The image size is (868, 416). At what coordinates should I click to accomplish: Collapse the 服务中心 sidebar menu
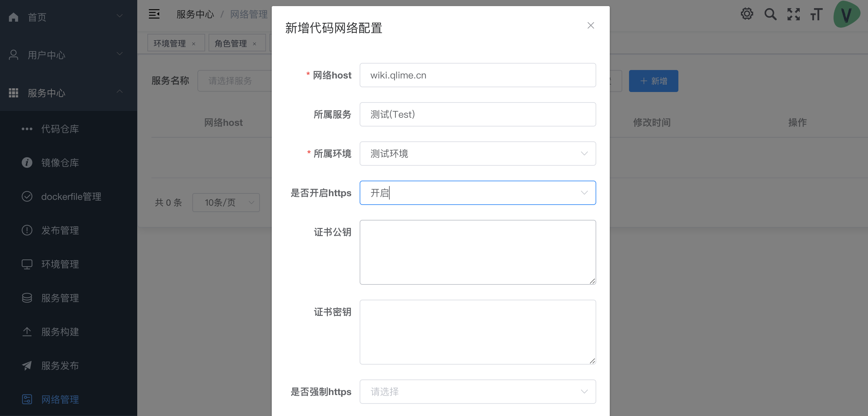68,93
